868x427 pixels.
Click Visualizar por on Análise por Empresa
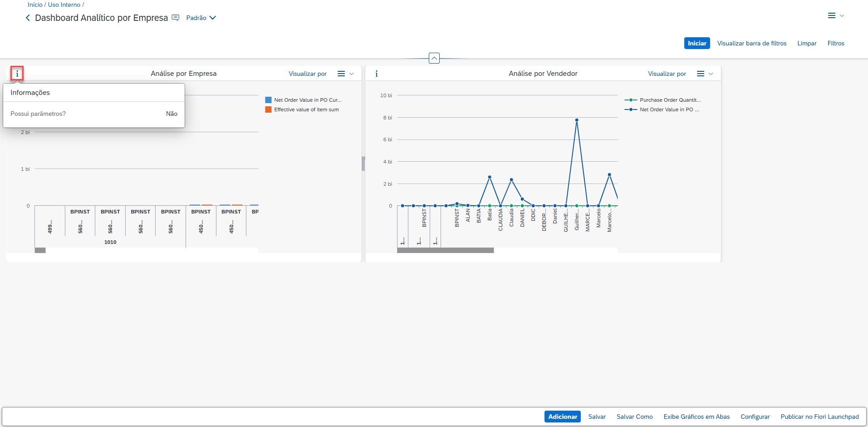coord(308,74)
